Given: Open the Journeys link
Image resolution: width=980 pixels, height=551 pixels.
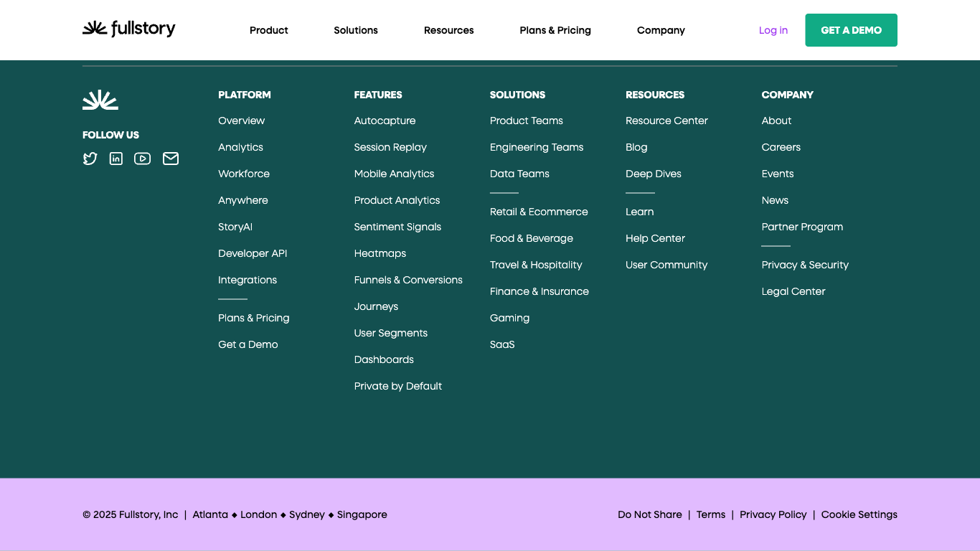Looking at the screenshot, I should tap(376, 306).
